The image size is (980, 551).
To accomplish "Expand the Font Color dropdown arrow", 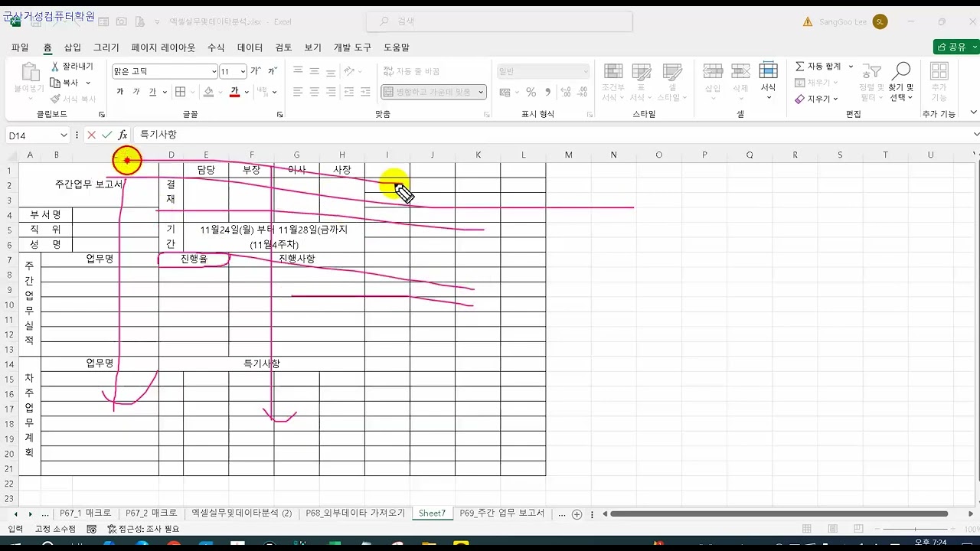I will (247, 92).
